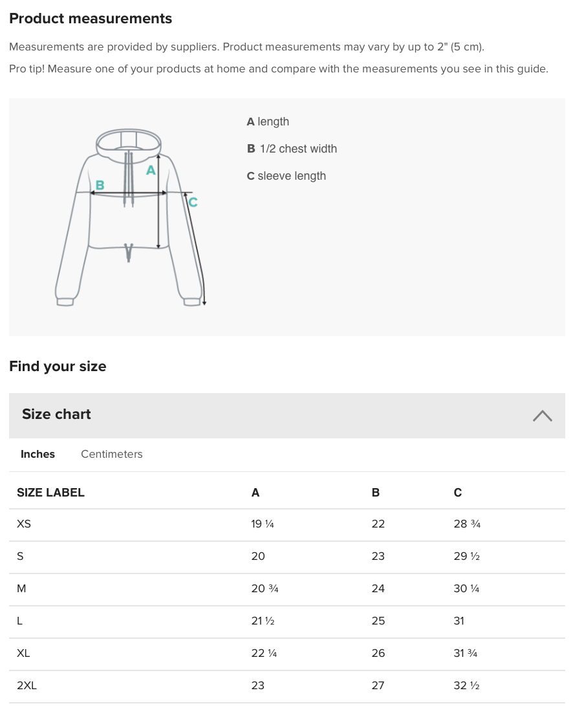Click the Size chart header bar
The image size is (573, 728).
coord(287,416)
